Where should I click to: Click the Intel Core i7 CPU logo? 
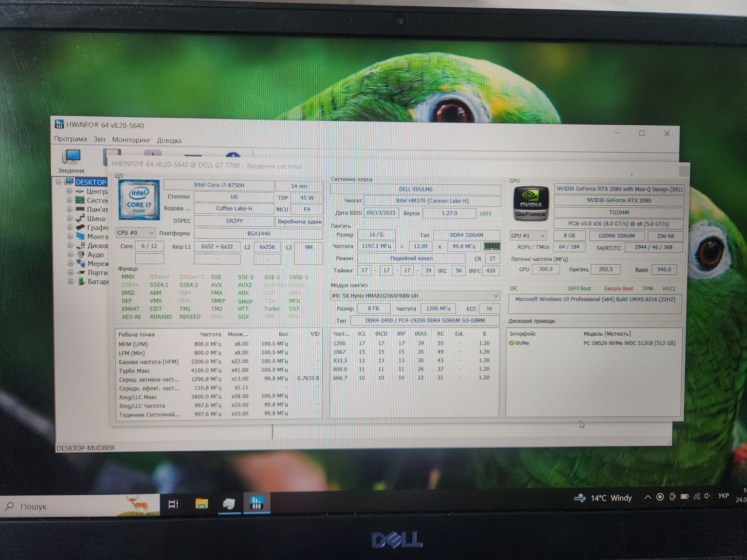point(139,200)
